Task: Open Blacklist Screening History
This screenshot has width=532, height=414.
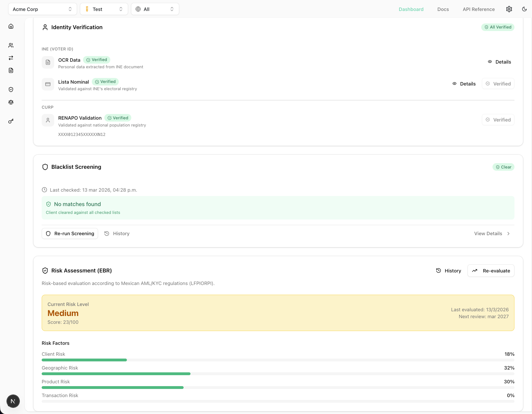Action: (117, 234)
